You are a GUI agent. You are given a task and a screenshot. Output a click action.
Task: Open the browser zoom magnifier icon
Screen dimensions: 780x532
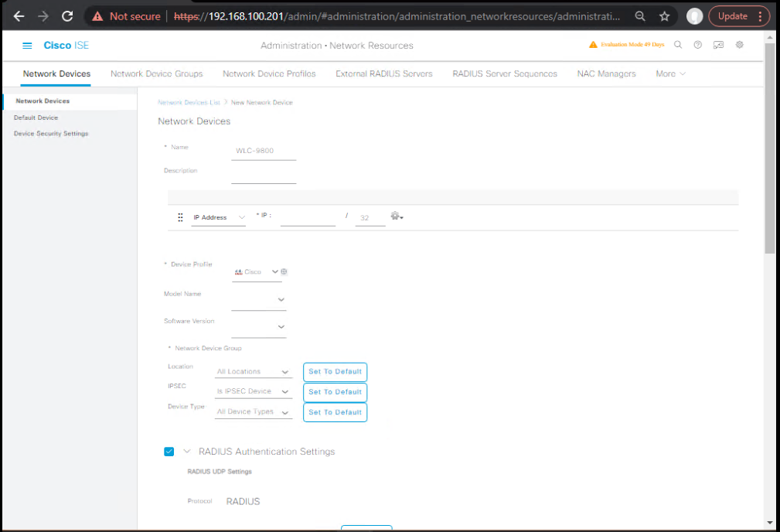click(640, 16)
